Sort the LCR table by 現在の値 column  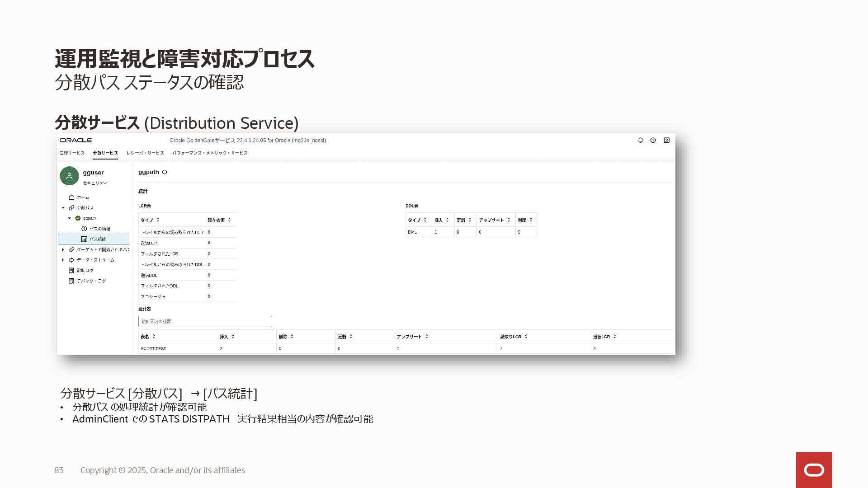[x=219, y=220]
